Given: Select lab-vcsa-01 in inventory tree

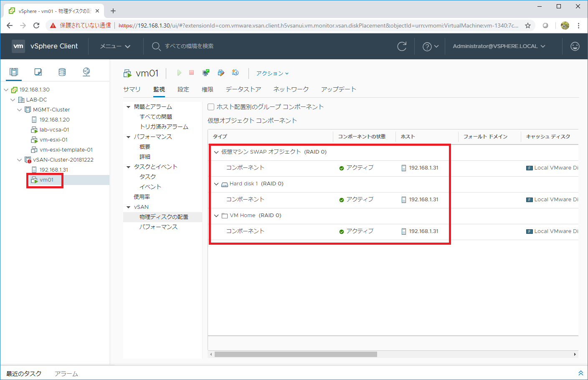Looking at the screenshot, I should click(x=54, y=130).
